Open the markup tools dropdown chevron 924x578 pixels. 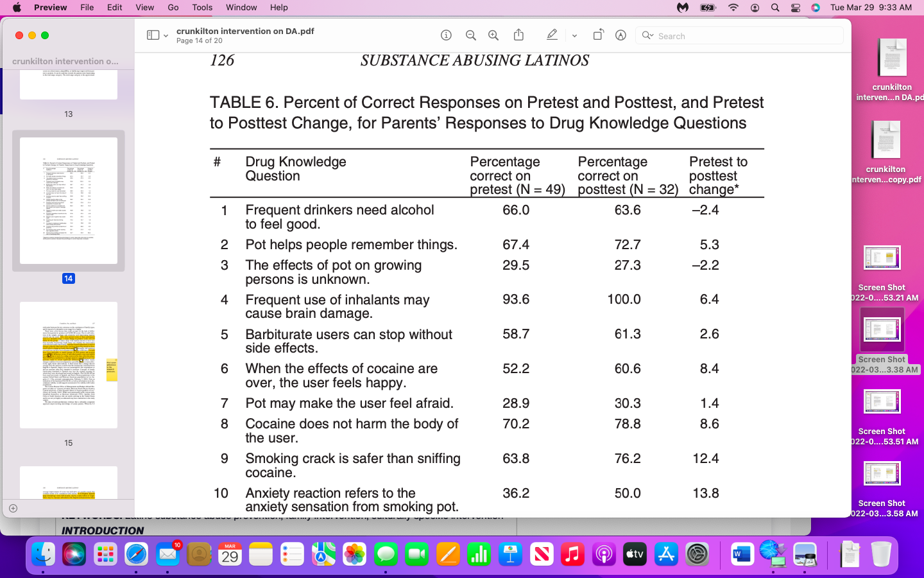574,35
